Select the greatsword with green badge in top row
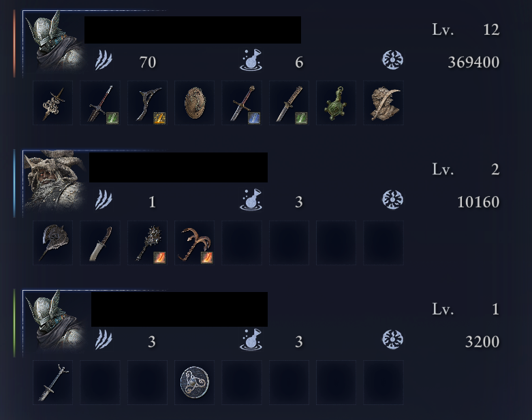The height and width of the screenshot is (420, 532). coord(99,103)
